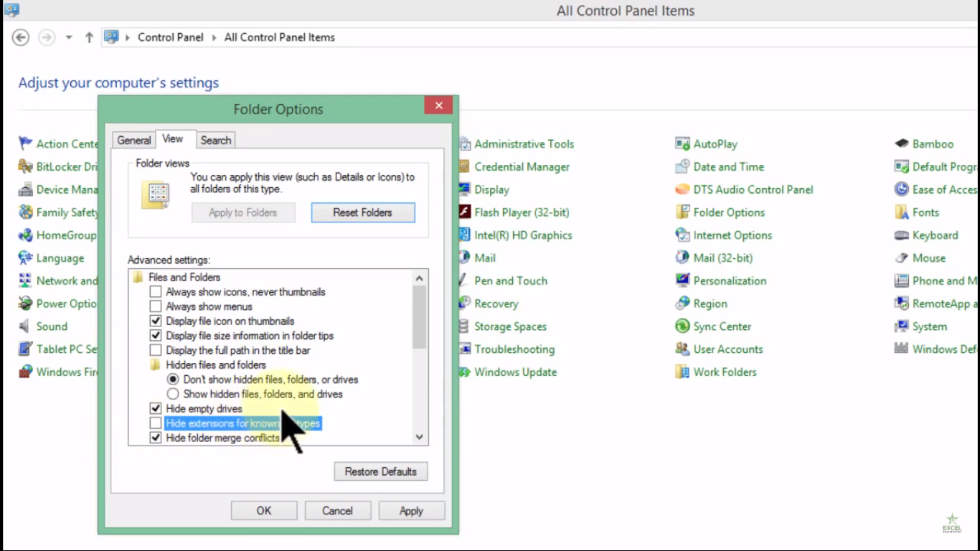
Task: Open the Mouse icon
Action: click(x=920, y=258)
